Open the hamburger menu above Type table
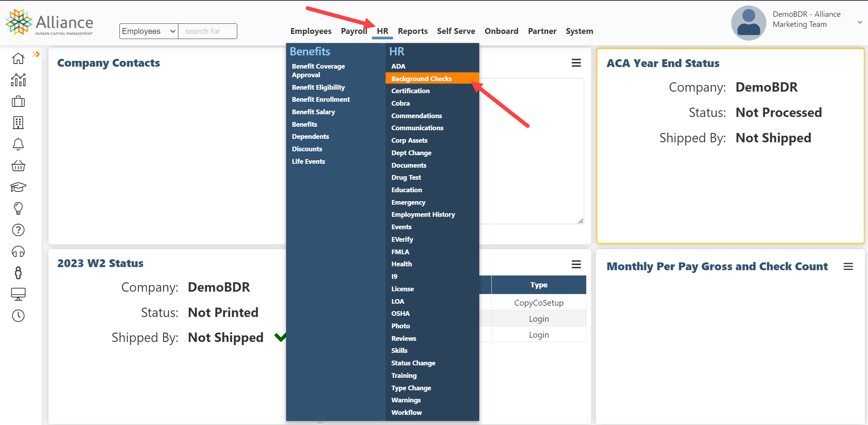 [576, 264]
